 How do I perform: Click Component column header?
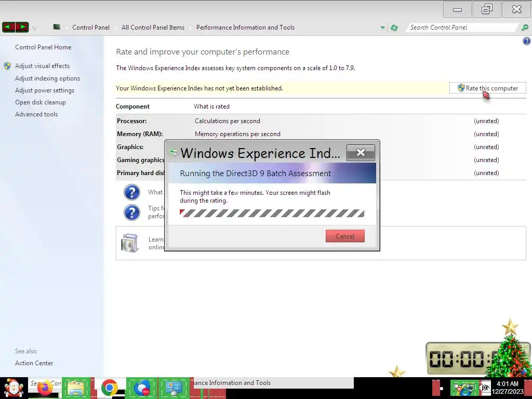click(x=132, y=107)
